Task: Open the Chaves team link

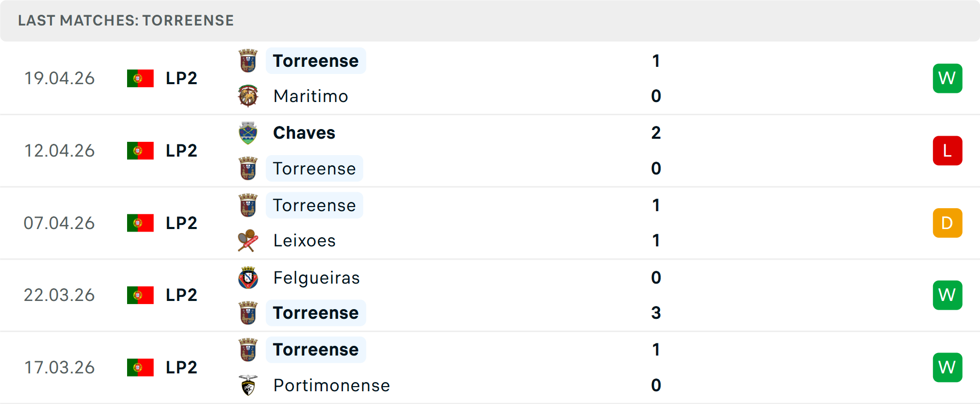Action: point(304,133)
